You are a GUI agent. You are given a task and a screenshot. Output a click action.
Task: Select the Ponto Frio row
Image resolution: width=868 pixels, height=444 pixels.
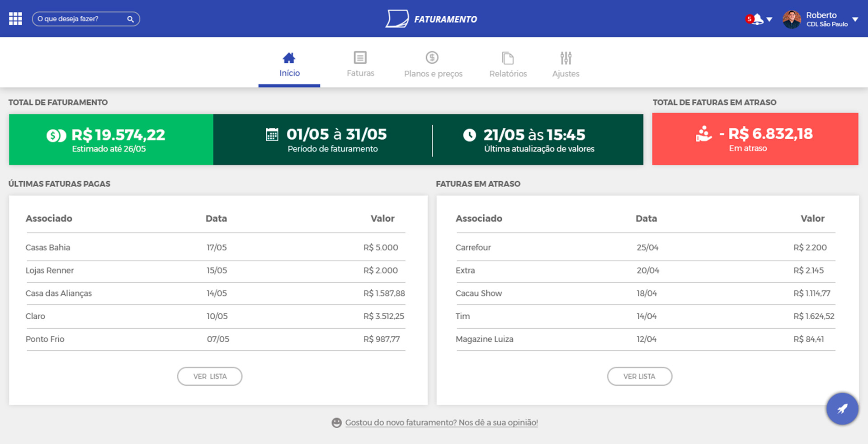click(x=216, y=339)
